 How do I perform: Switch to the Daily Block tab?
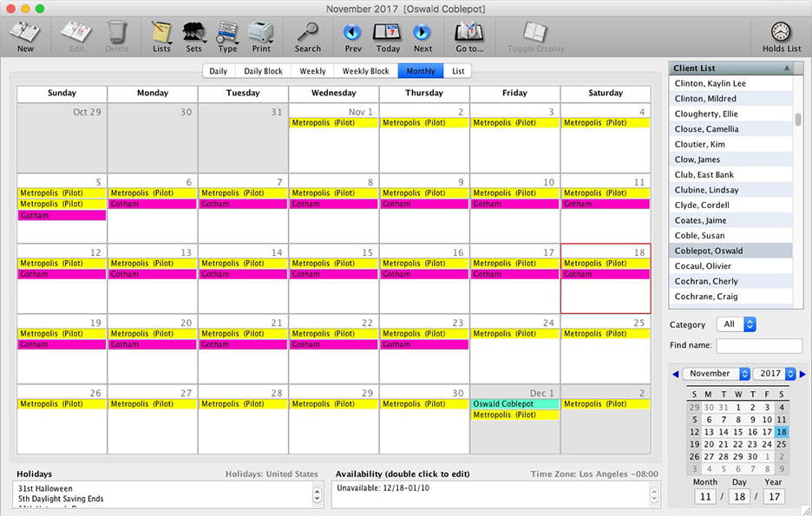point(263,71)
